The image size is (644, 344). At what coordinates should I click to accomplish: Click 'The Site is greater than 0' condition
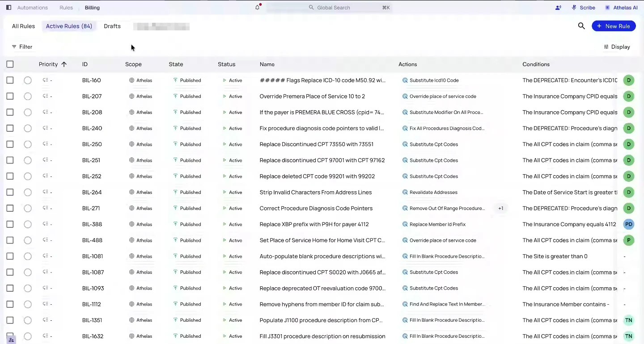click(x=555, y=256)
